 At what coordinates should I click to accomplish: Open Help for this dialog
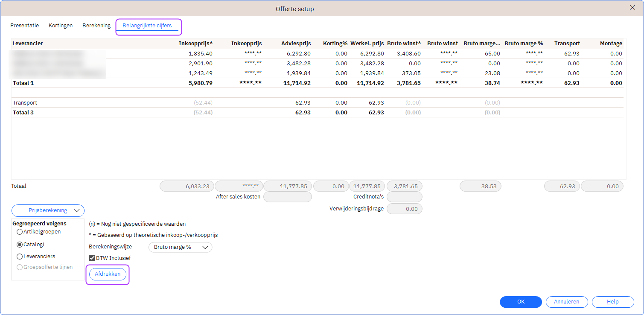(x=612, y=302)
